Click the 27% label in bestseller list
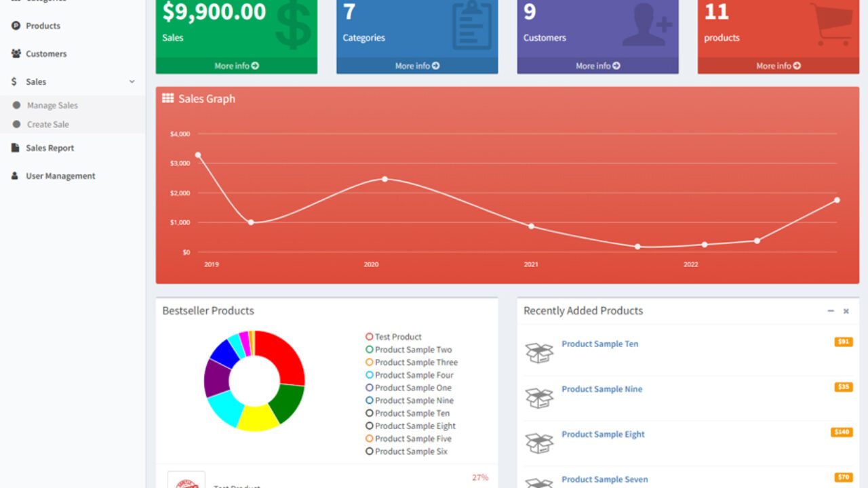 click(480, 477)
